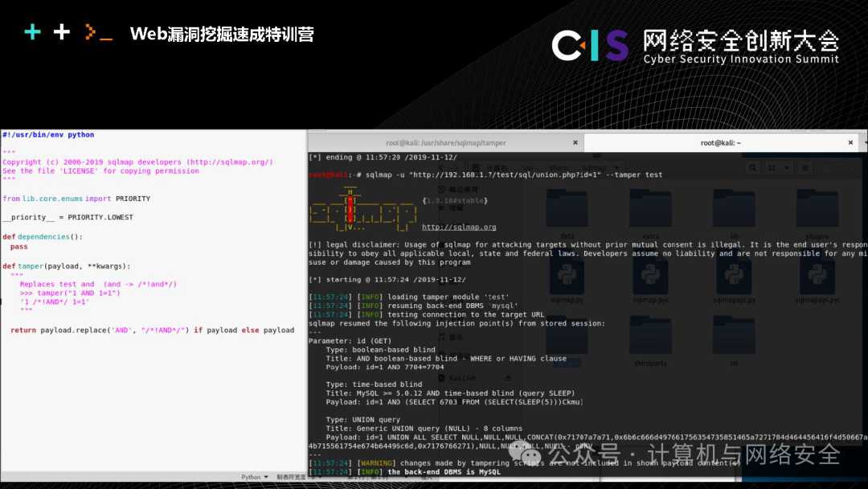Switch to the /usr/share/sqlmap/tamper terminal tab

445,143
